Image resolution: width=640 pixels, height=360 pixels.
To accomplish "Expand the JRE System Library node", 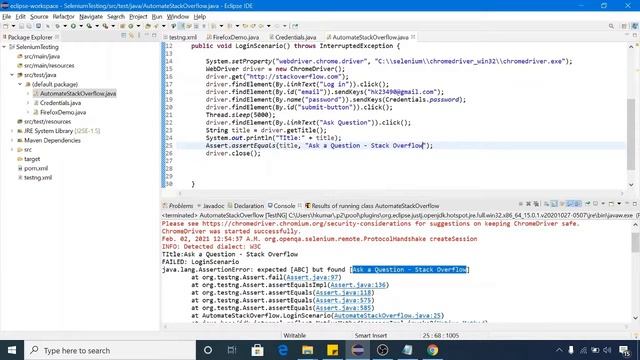I will point(12,131).
